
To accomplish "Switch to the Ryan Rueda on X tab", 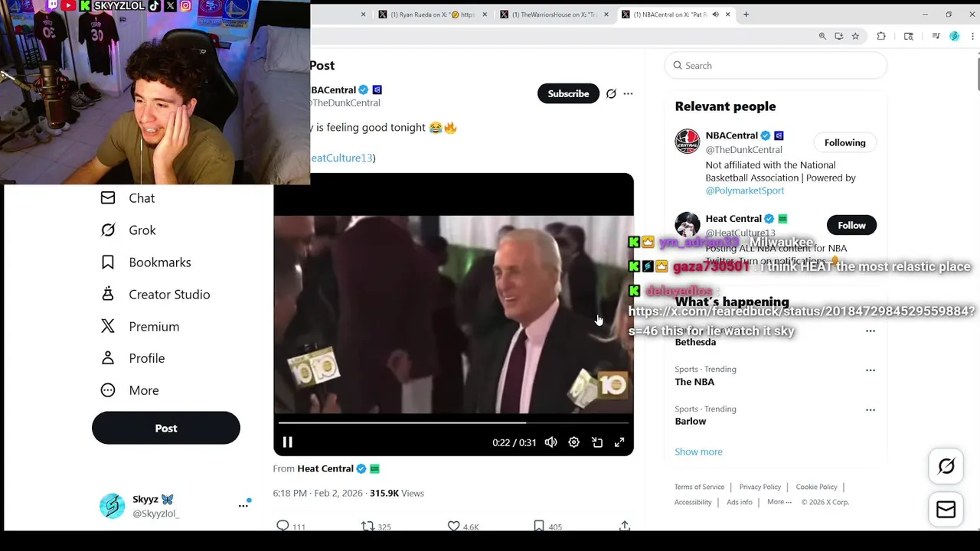I will click(x=433, y=15).
